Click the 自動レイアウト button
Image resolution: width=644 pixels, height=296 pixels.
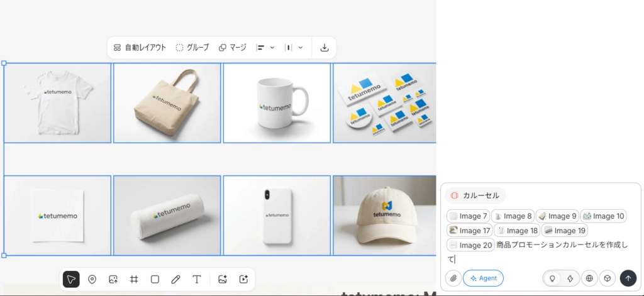[x=140, y=48]
